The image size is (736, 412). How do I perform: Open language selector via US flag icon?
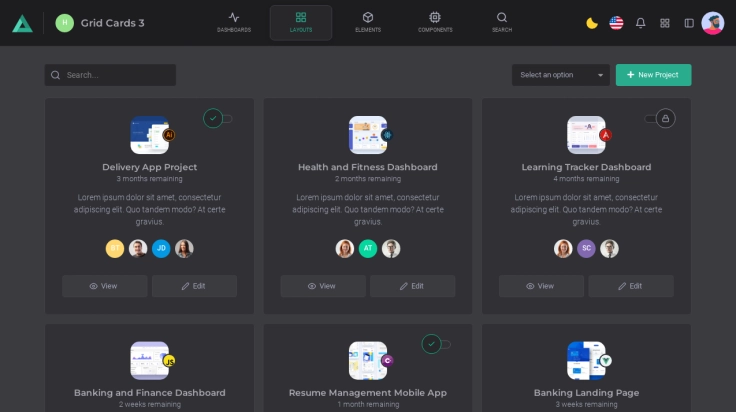[616, 23]
